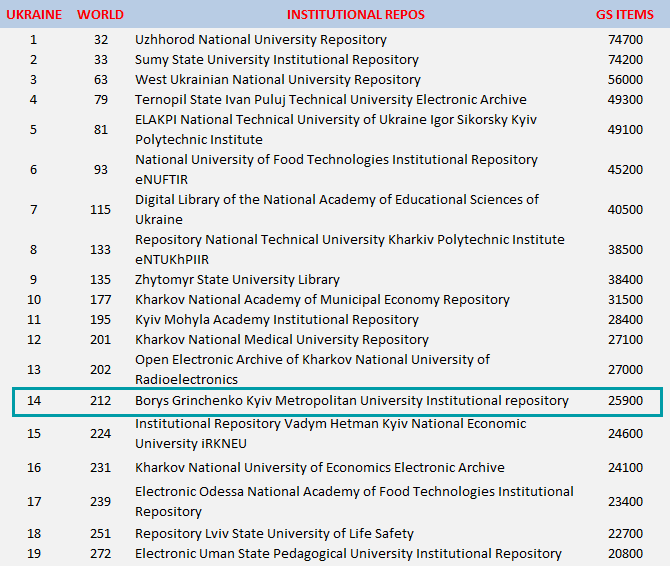Click world rank 201
This screenshot has width=670, height=566.
100,340
